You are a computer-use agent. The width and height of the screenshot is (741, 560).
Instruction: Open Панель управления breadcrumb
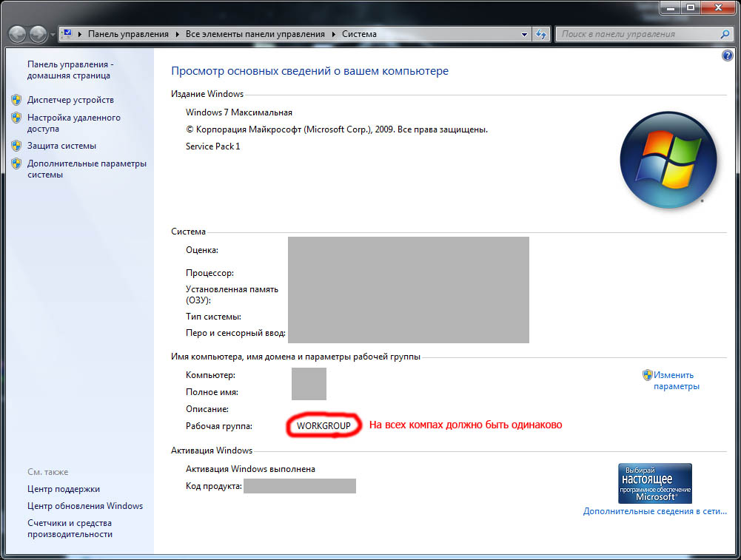tap(128, 34)
